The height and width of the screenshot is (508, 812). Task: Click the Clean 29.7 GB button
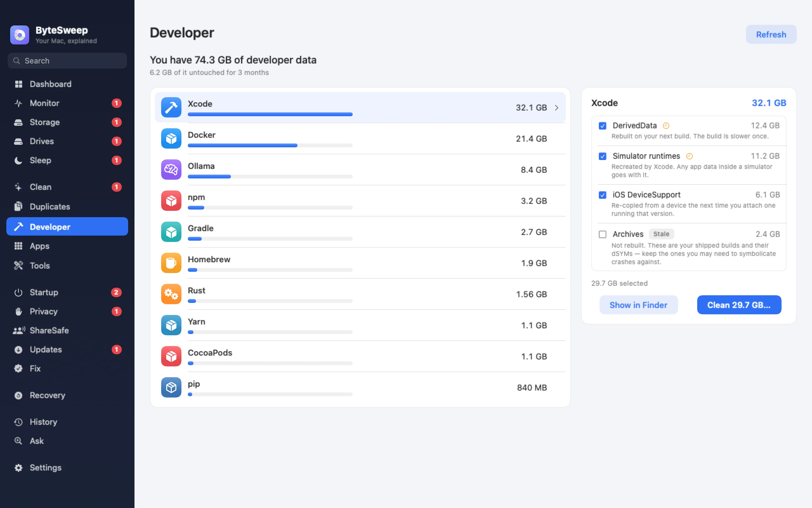[739, 305]
